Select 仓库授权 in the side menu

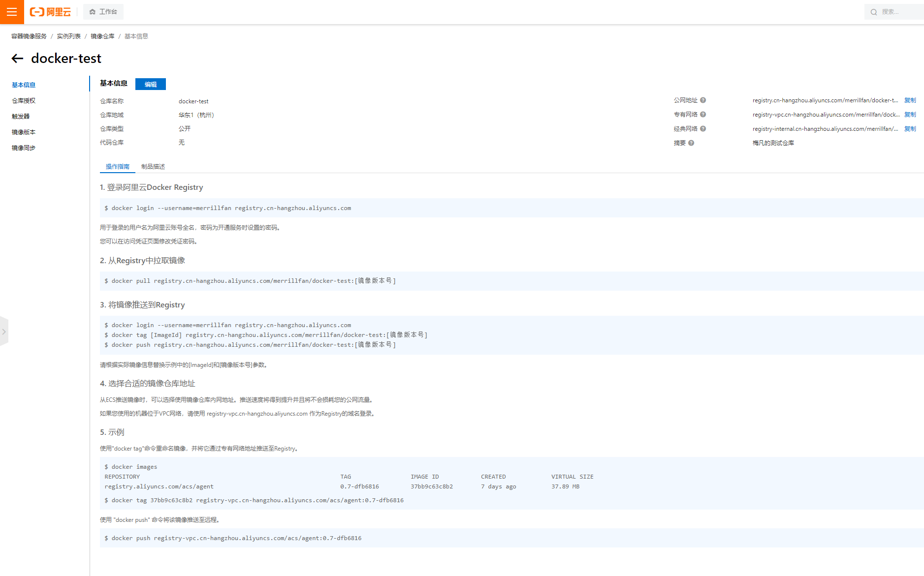click(x=24, y=100)
